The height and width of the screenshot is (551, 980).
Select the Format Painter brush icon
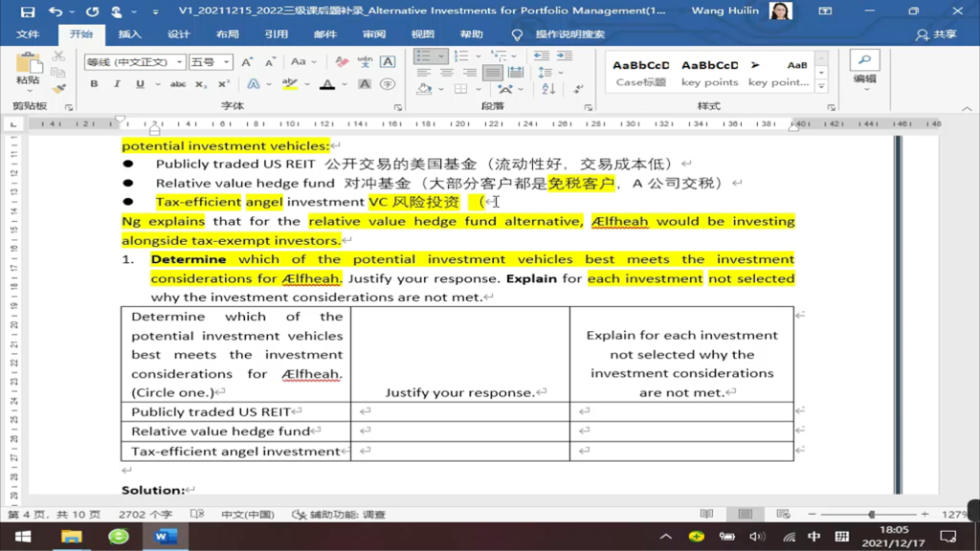pos(58,88)
